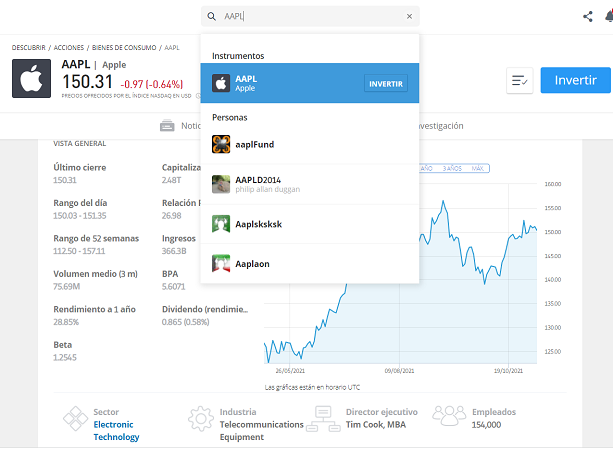
Task: Click the Telecommunications Equipment industry text
Action: pos(262,431)
